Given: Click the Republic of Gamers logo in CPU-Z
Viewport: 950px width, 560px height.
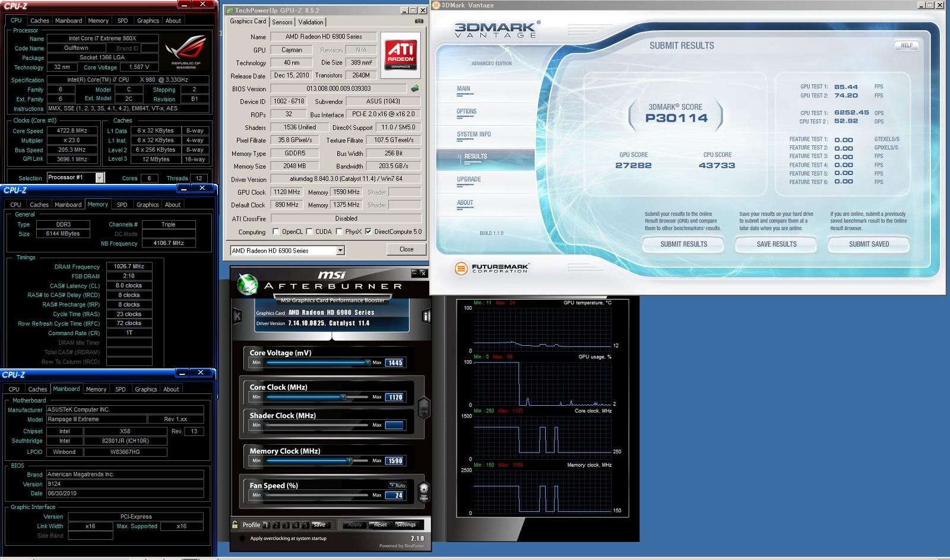Looking at the screenshot, I should pyautogui.click(x=185, y=52).
